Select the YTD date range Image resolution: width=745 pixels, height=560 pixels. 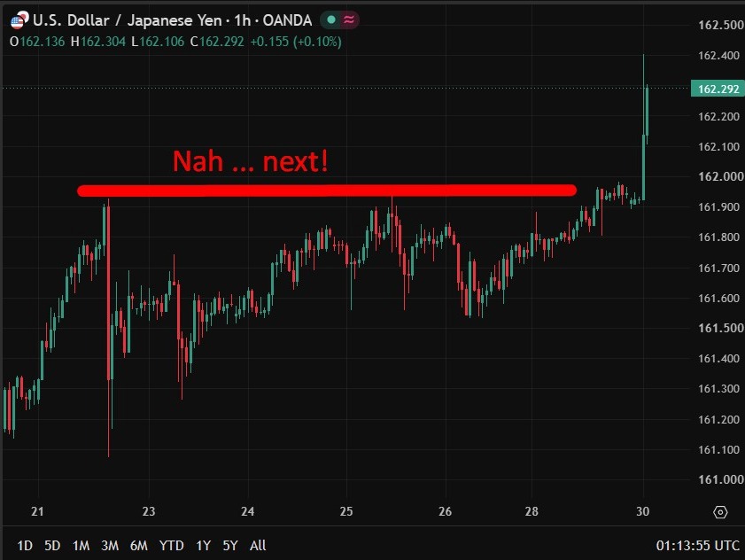coord(172,545)
